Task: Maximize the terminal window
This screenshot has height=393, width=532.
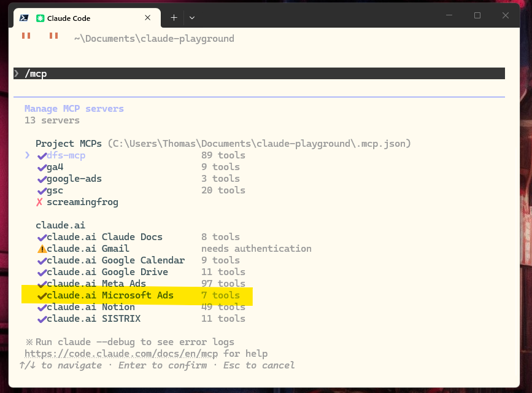Action: [477, 15]
